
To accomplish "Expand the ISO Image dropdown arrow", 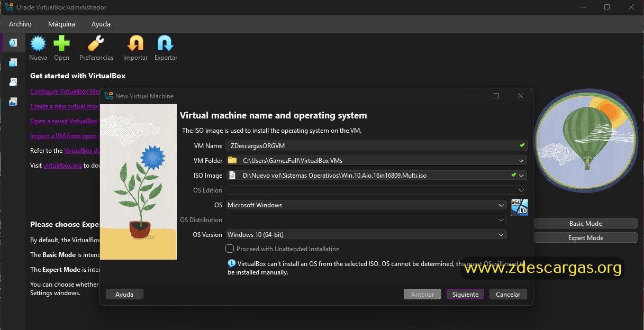I will [522, 175].
